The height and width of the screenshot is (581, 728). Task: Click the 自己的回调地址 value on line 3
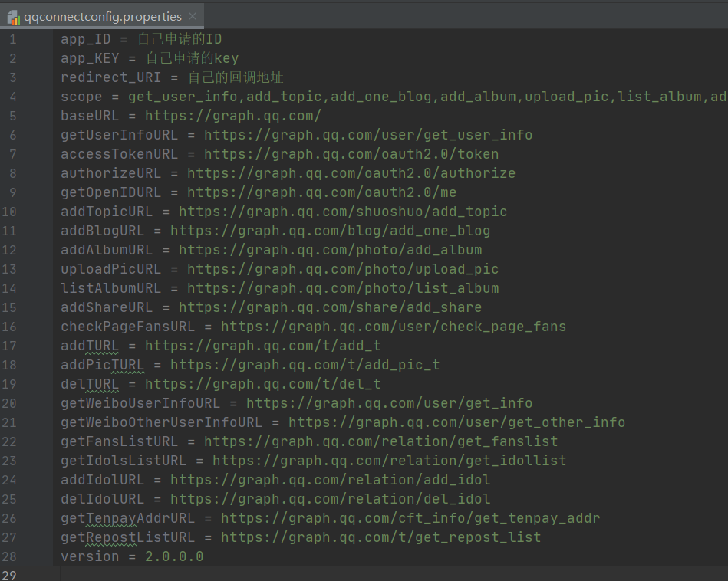[236, 77]
